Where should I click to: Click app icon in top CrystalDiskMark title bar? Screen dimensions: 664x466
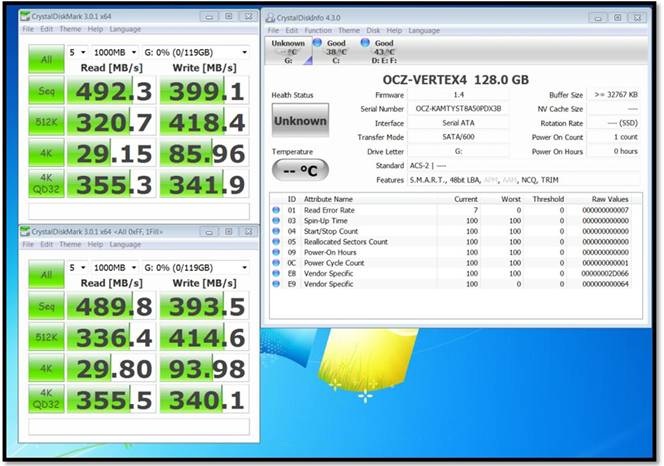click(25, 17)
